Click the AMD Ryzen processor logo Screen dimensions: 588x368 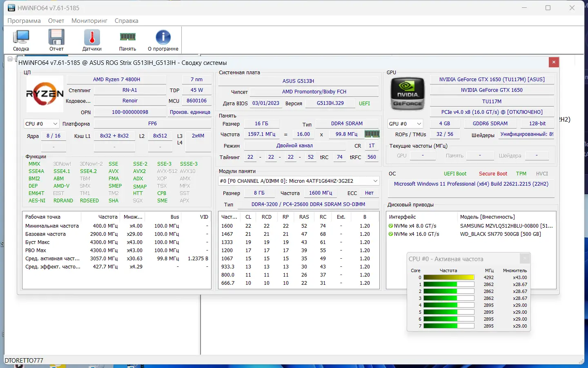point(45,93)
